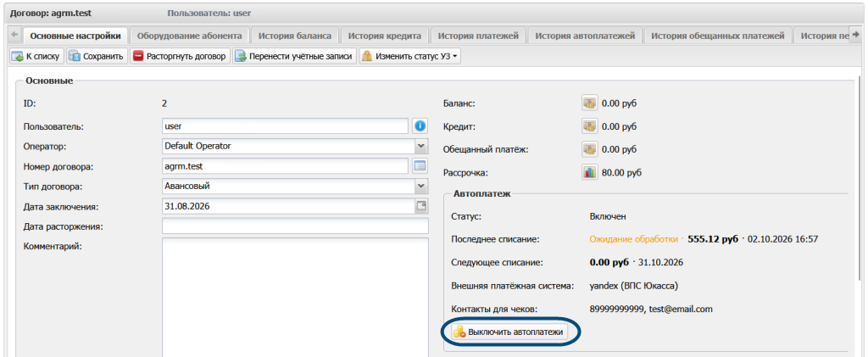This screenshot has height=357, width=868.
Task: Open the История платежей tab
Action: coord(478,36)
